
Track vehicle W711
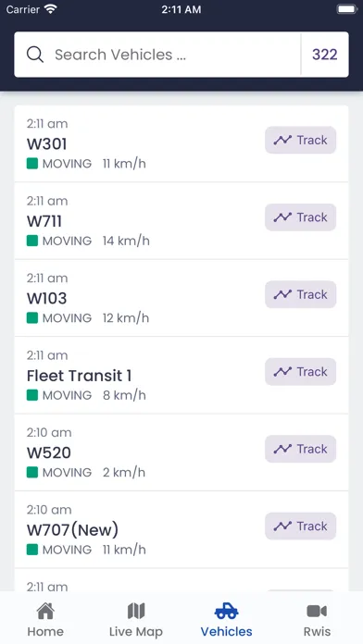pos(301,217)
